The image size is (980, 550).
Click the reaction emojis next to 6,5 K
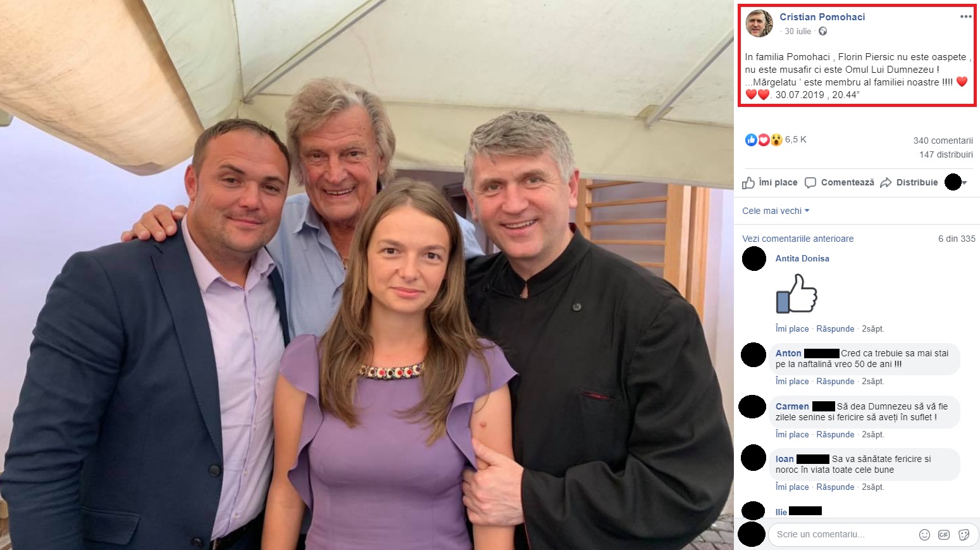764,140
